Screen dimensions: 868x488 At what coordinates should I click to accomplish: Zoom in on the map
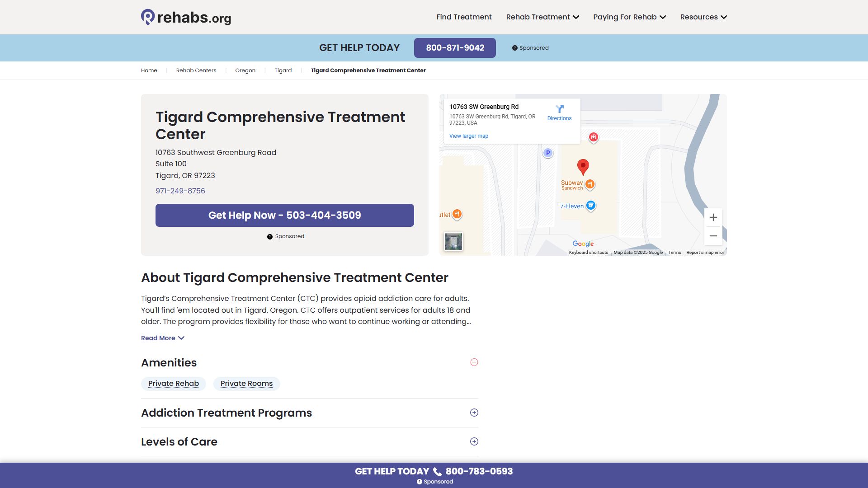[713, 217]
